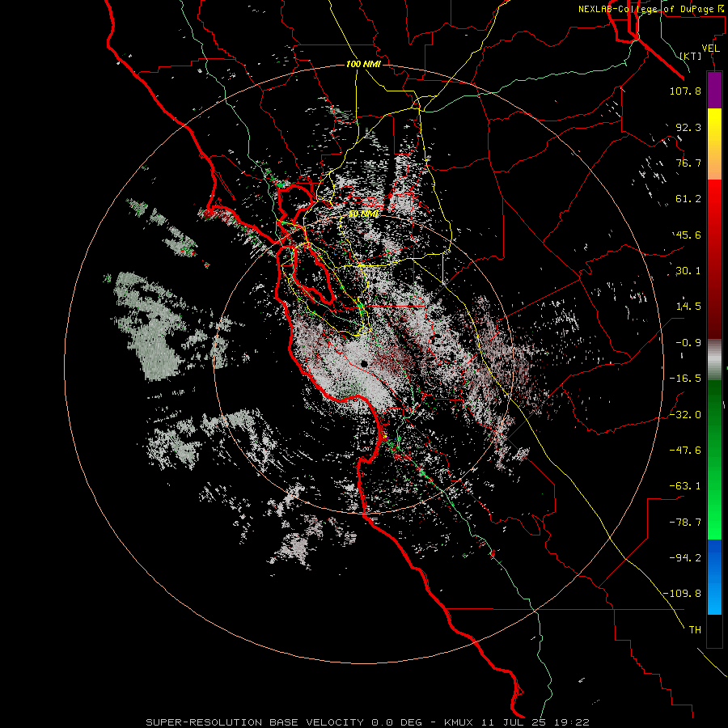
Task: Click the -94.2 legend value
Action: [685, 557]
